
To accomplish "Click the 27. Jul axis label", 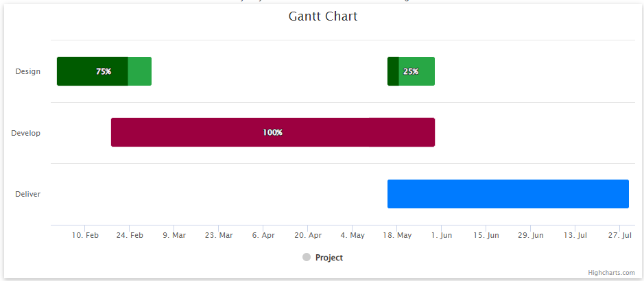I will (620, 235).
